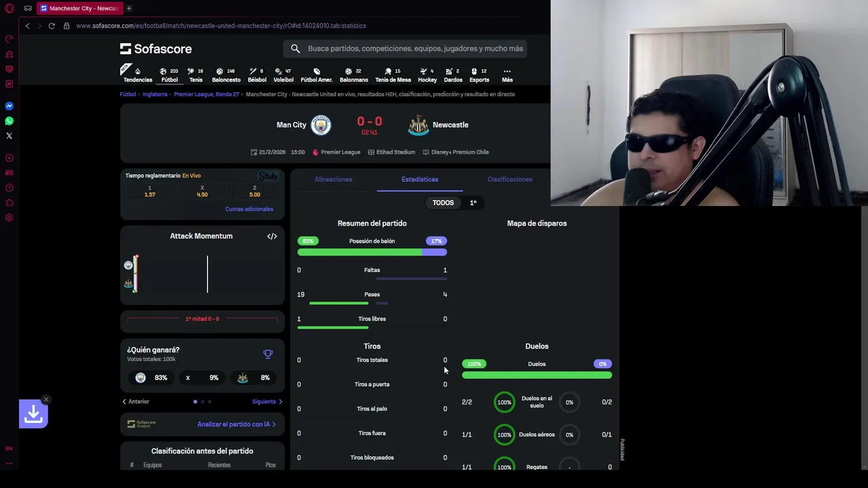Viewport: 868px width, 488px height.
Task: Open the Esports menu item
Action: click(x=479, y=75)
